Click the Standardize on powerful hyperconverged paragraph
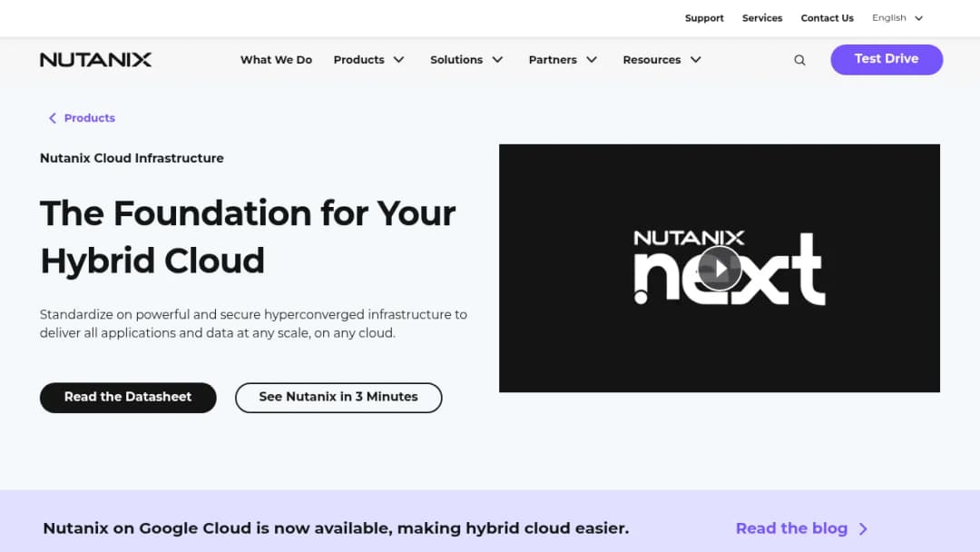Screen dimensions: 980x552 click(253, 324)
